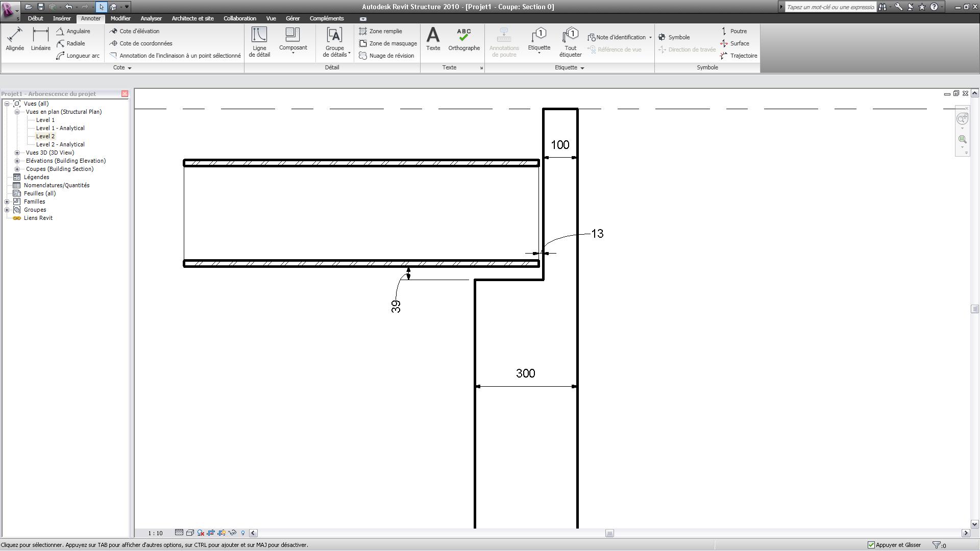This screenshot has width=980, height=551.
Task: Click the horizontal scrollbar thumb
Action: point(609,533)
